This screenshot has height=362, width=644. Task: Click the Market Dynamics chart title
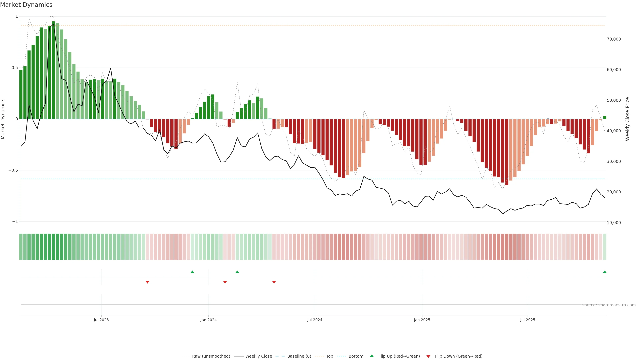click(26, 5)
